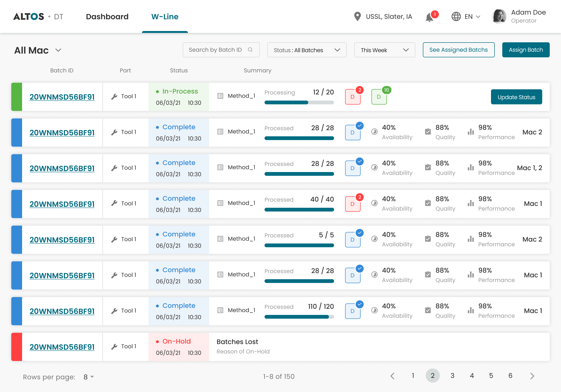The width and height of the screenshot is (561, 392).
Task: Go to page 3 in pagination
Action: click(x=452, y=376)
